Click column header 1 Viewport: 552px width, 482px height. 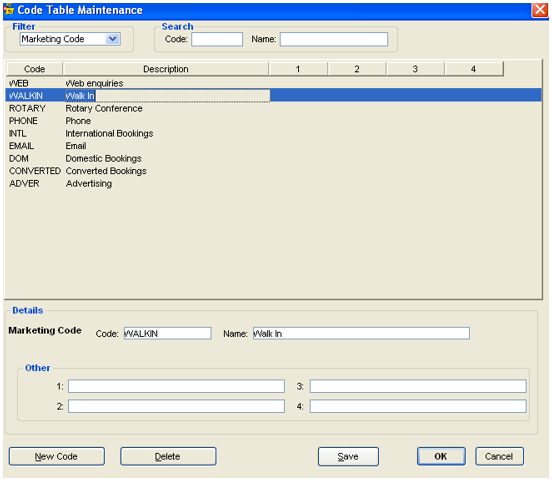(x=298, y=69)
